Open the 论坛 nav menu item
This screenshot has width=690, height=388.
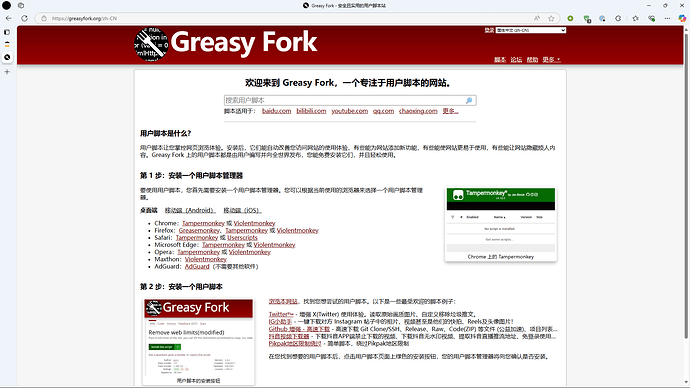pos(516,60)
